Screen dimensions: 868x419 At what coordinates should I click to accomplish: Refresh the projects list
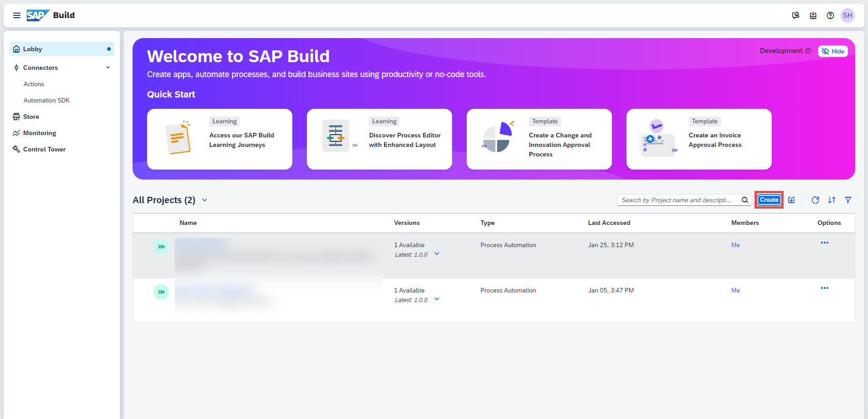click(815, 200)
